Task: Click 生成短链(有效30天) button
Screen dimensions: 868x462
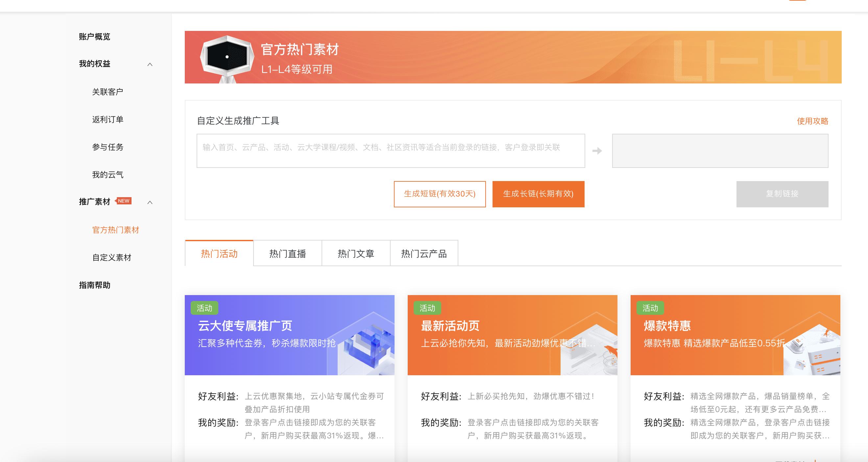Action: (440, 194)
